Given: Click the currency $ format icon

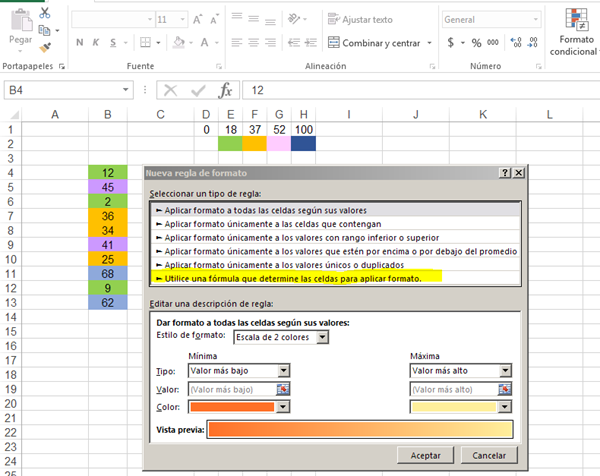Looking at the screenshot, I should point(451,42).
